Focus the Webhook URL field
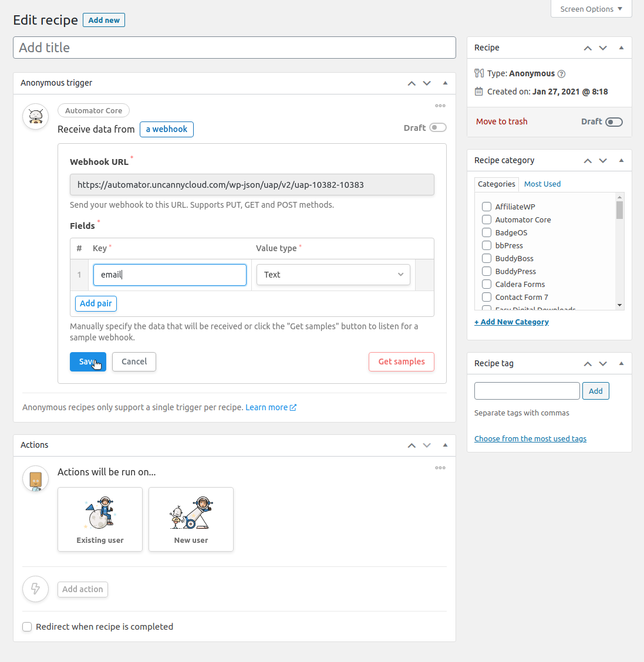Image resolution: width=644 pixels, height=662 pixels. [x=252, y=185]
